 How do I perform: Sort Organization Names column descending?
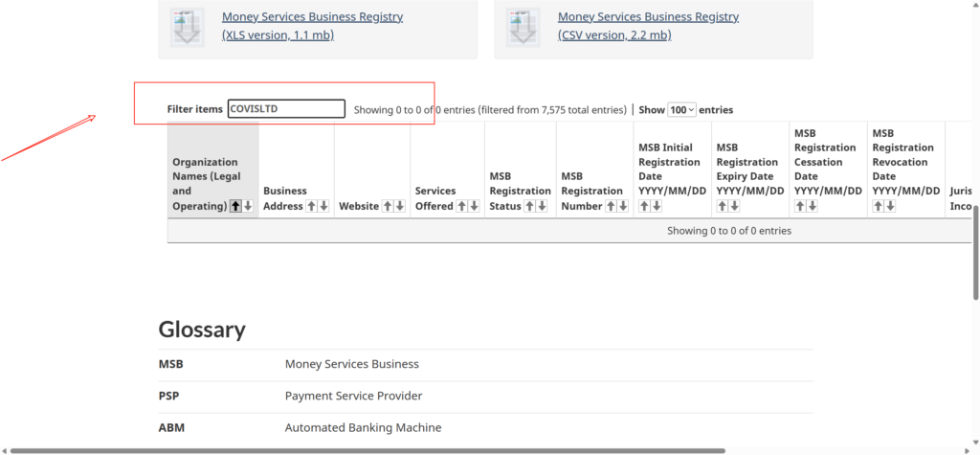pyautogui.click(x=248, y=206)
